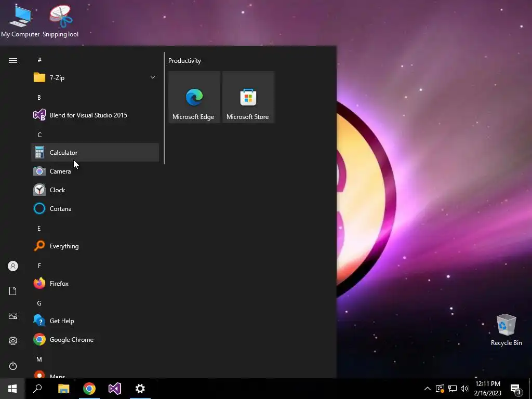The image size is (532, 399).
Task: Launch Google Chrome from the app list
Action: coord(95,340)
